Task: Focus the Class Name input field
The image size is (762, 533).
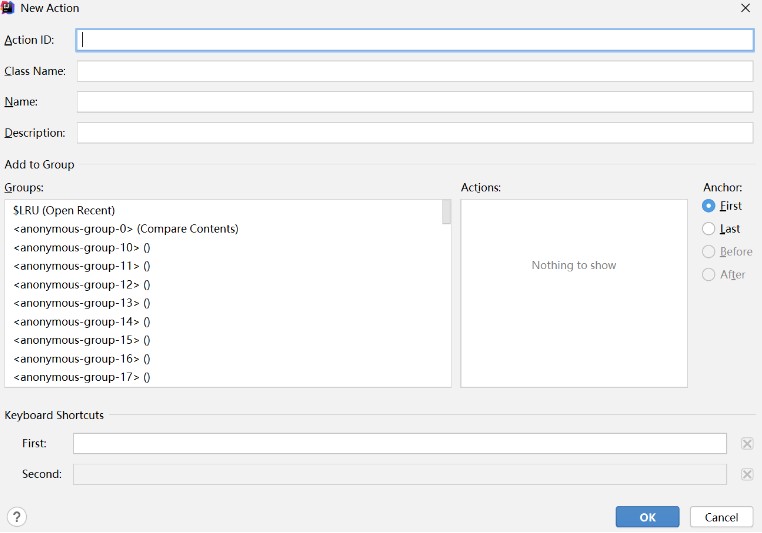Action: [415, 71]
